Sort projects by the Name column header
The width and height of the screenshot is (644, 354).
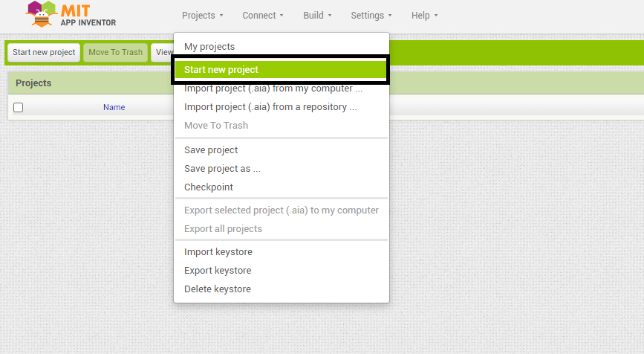[x=114, y=107]
